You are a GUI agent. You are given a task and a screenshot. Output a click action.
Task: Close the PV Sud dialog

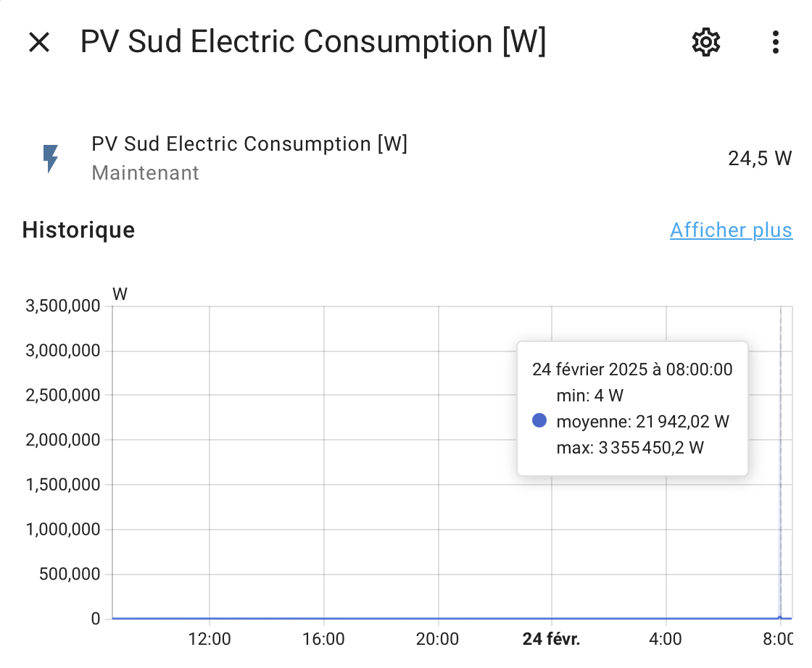[x=39, y=42]
